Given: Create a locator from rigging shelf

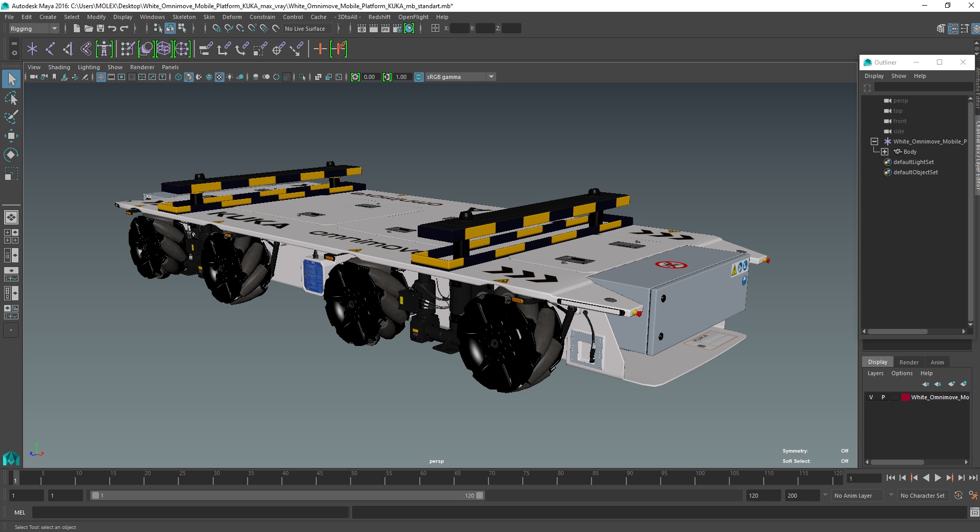Looking at the screenshot, I should 32,49.
